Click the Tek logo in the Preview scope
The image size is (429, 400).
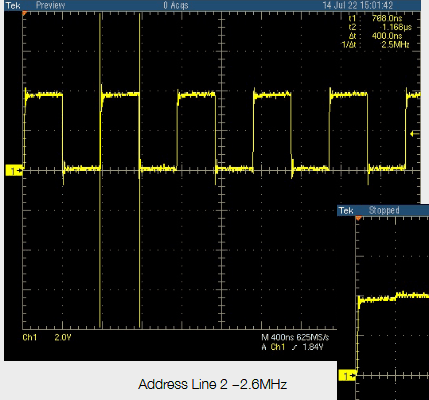[x=13, y=5]
